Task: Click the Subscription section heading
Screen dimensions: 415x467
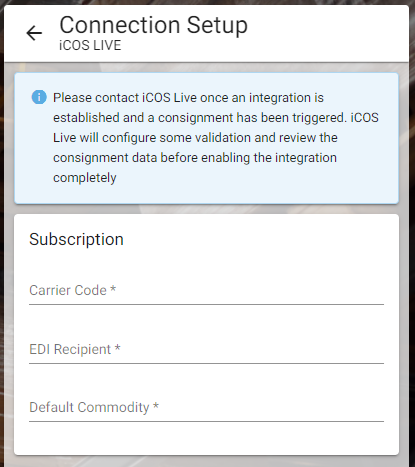Action: pos(76,239)
